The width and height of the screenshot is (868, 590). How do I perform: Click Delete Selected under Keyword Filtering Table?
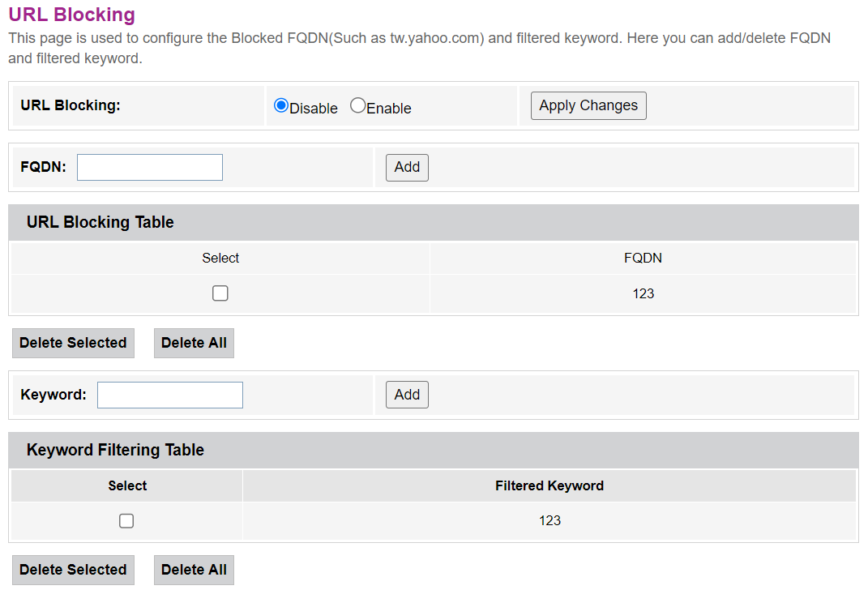click(x=73, y=570)
